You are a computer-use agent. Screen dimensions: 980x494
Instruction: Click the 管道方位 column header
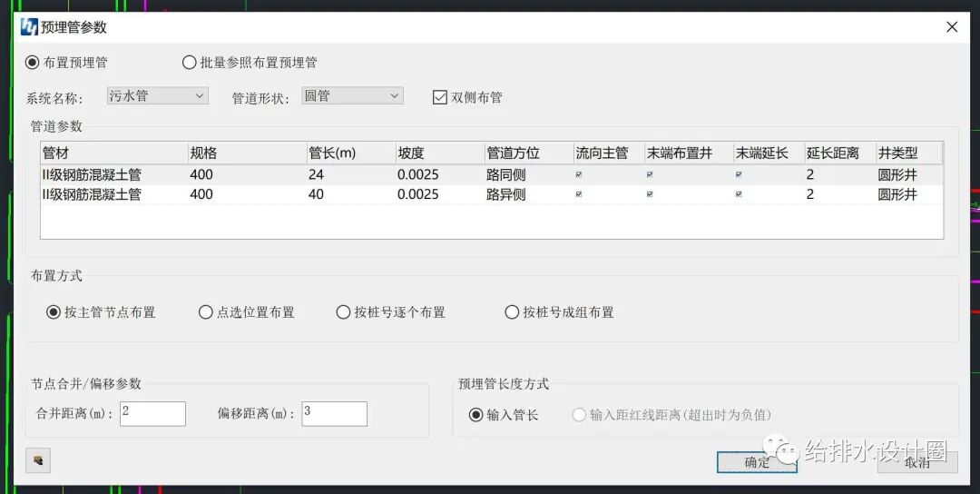tap(529, 153)
